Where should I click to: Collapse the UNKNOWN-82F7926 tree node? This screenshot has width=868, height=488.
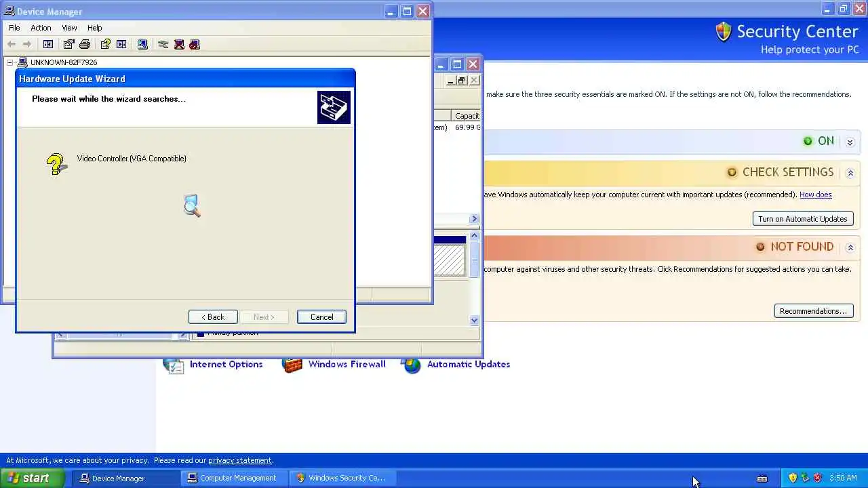pos(9,62)
